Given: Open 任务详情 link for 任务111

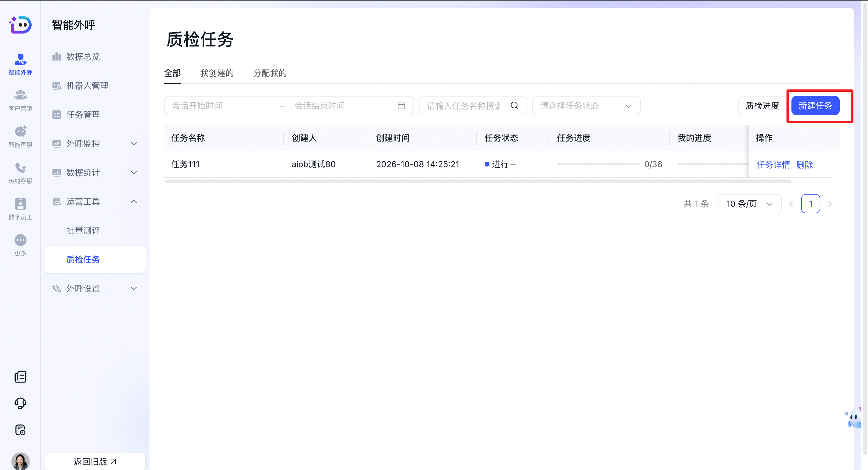Looking at the screenshot, I should (773, 164).
